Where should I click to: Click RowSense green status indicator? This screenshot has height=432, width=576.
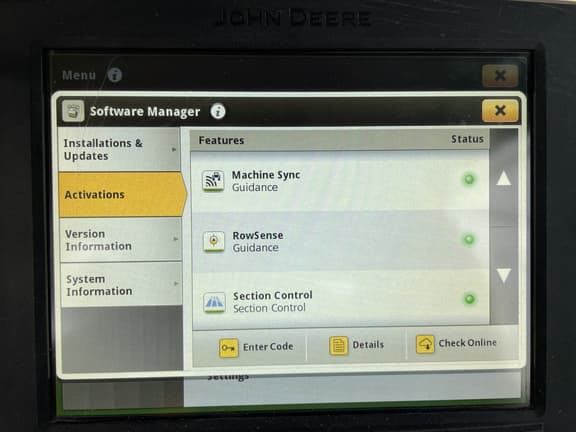click(x=469, y=240)
